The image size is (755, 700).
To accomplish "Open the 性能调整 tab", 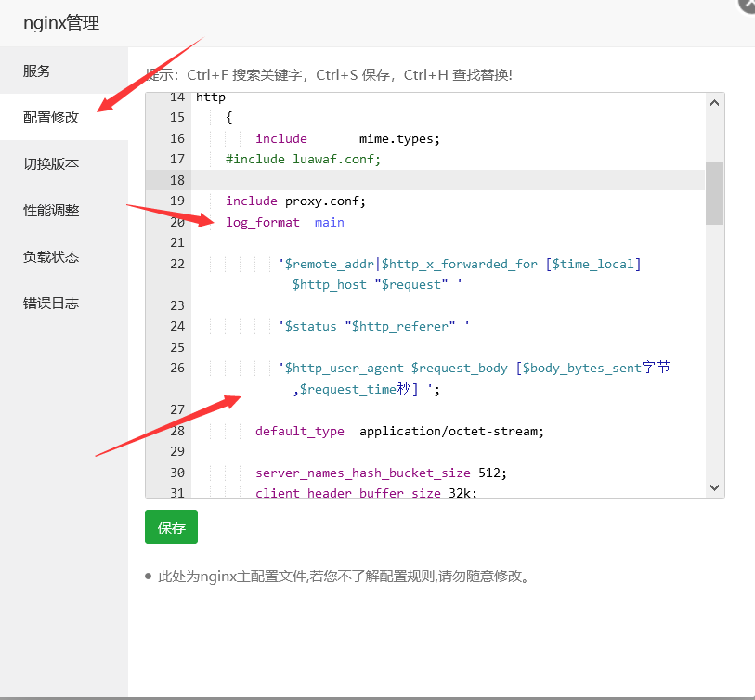I will [51, 211].
